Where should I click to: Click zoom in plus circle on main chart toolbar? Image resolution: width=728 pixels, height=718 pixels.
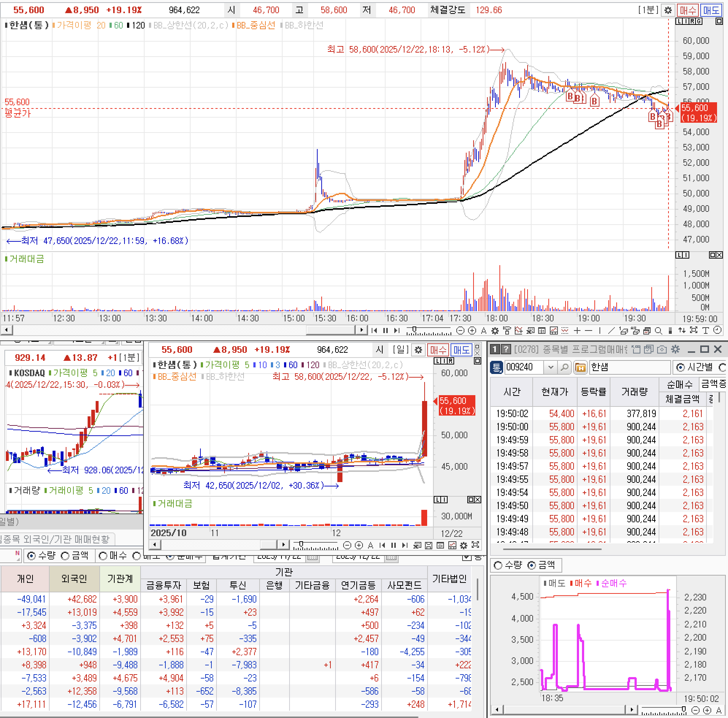pyautogui.click(x=472, y=331)
